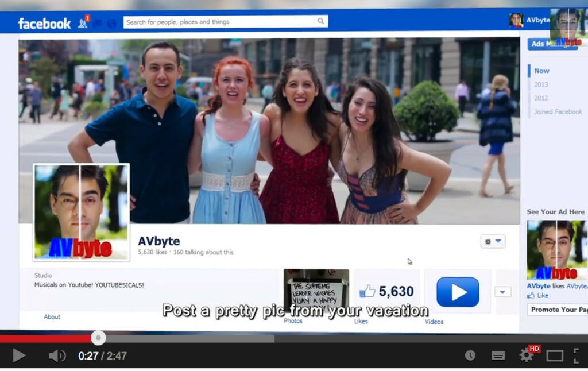588x371 pixels.
Task: Click the cover photo
Action: coord(269,131)
